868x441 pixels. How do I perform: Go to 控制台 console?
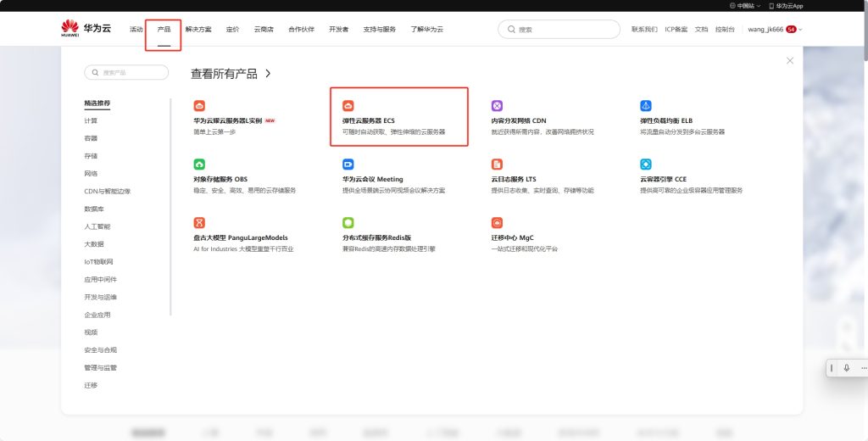[x=725, y=30]
